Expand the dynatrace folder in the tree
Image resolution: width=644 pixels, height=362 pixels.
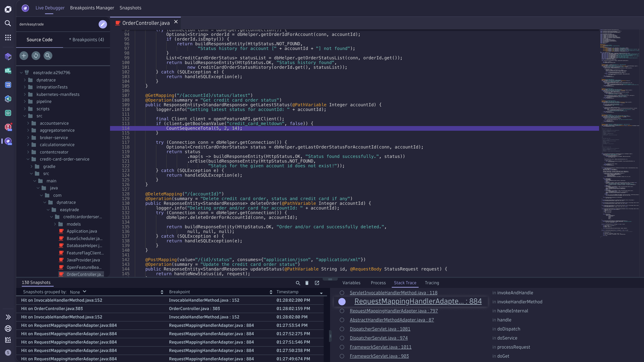point(25,80)
